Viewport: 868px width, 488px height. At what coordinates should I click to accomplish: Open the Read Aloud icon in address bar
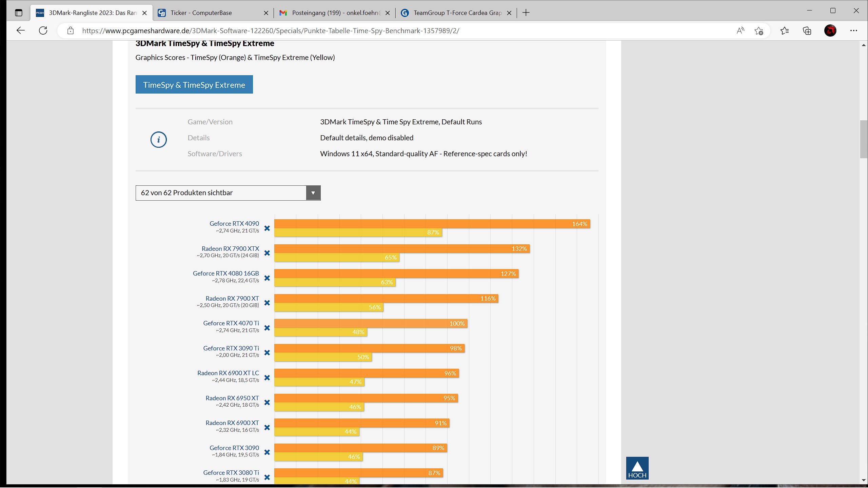click(740, 31)
